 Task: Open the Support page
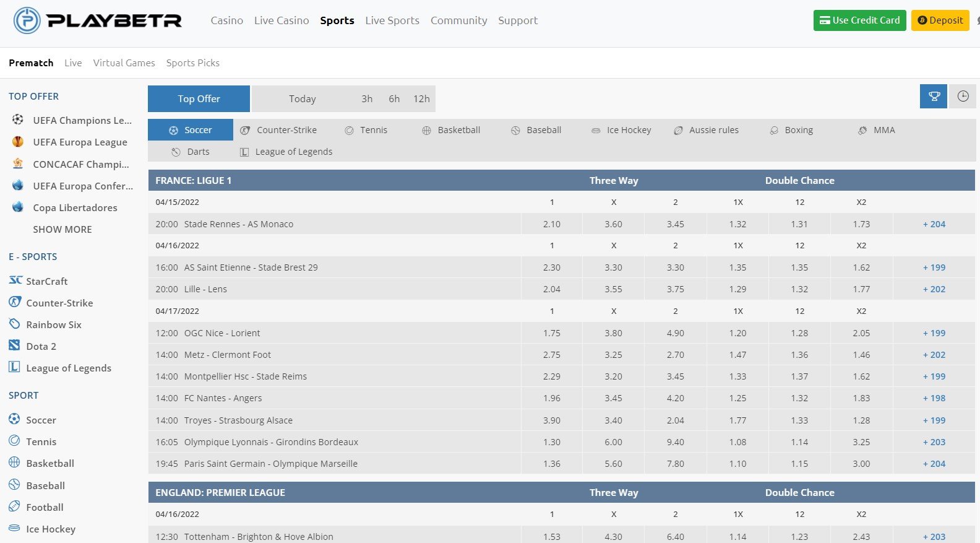(x=518, y=20)
